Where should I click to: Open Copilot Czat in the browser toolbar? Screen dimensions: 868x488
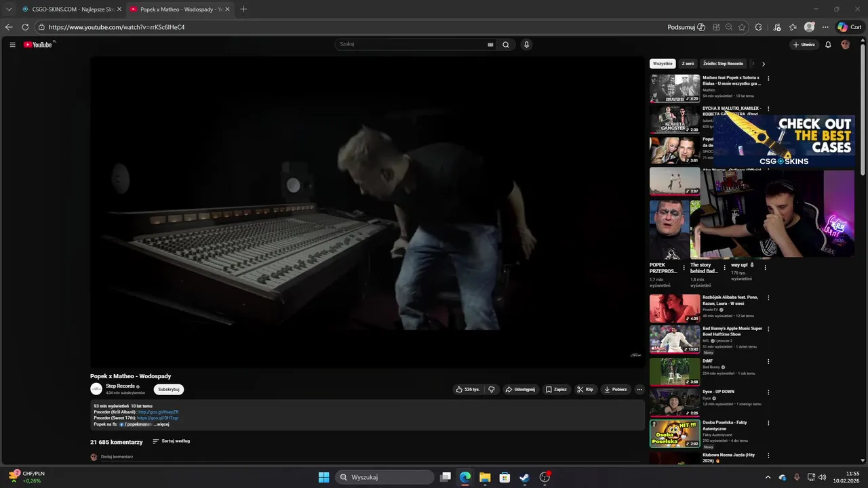click(x=850, y=27)
